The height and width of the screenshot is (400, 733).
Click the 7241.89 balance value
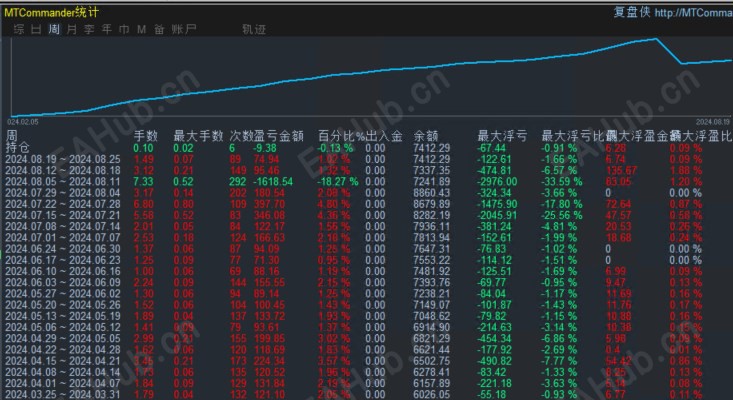click(x=432, y=182)
